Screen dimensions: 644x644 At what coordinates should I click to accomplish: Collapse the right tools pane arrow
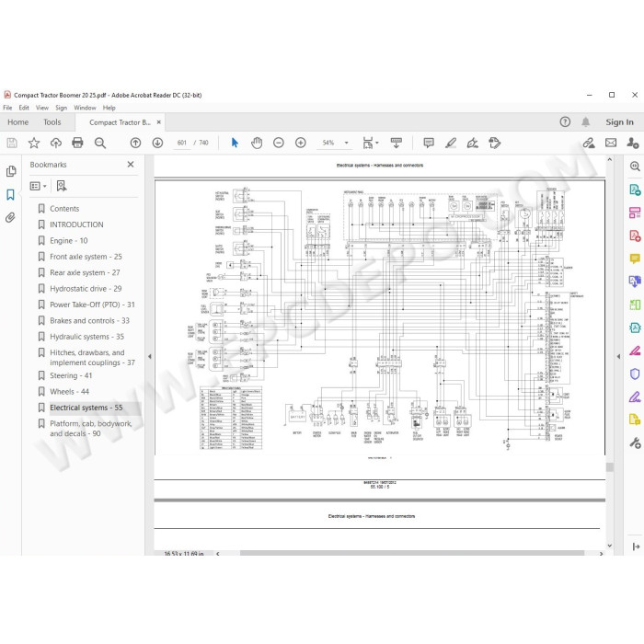(x=618, y=357)
